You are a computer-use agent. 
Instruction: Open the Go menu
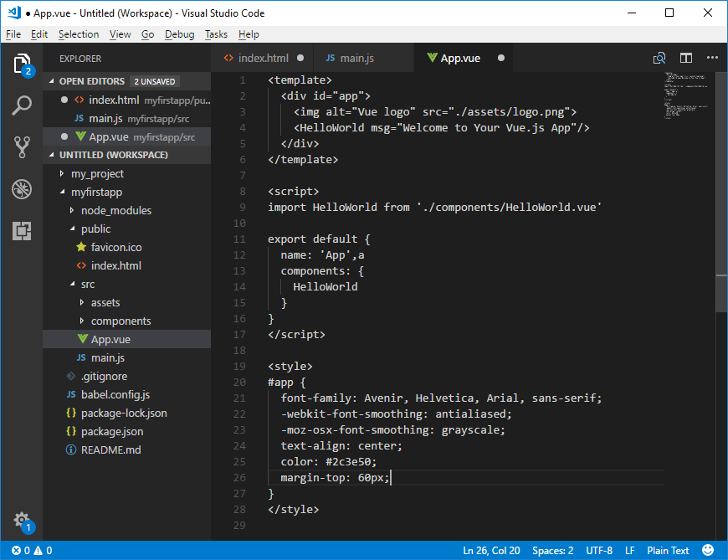(x=147, y=34)
